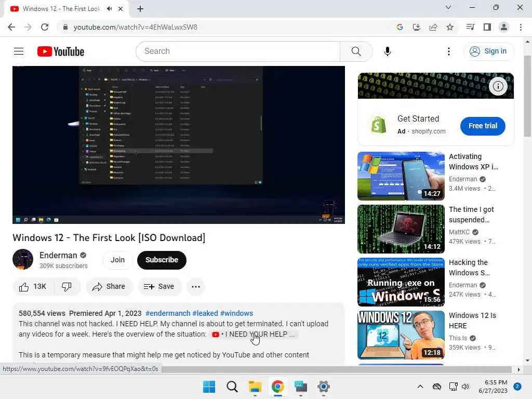Image resolution: width=532 pixels, height=399 pixels.
Task: Open the clock and date flyout
Action: [x=493, y=387]
